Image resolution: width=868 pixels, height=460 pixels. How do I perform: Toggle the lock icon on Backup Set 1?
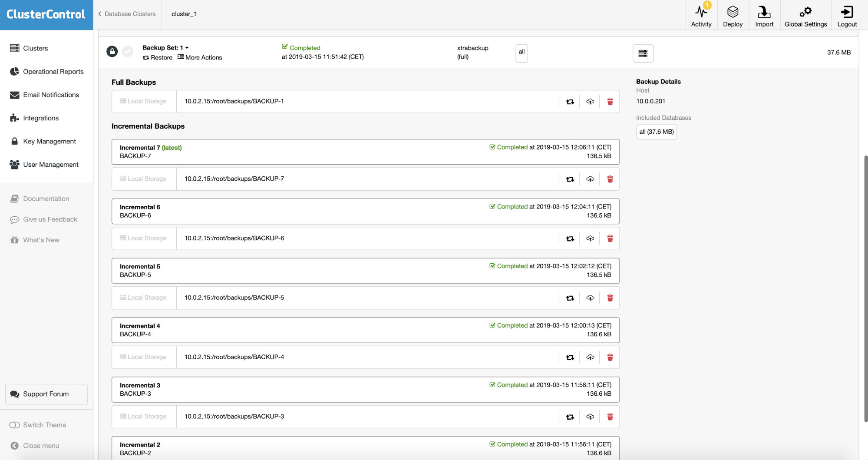[112, 52]
